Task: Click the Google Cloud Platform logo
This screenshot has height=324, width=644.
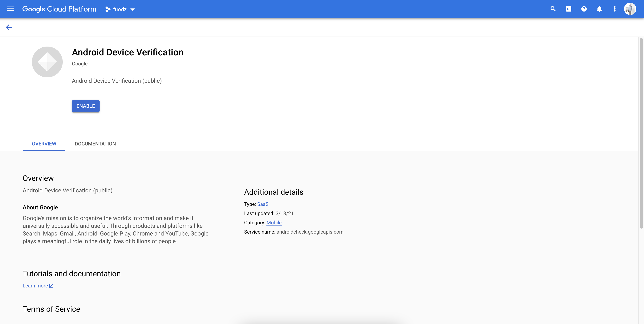Action: tap(59, 9)
